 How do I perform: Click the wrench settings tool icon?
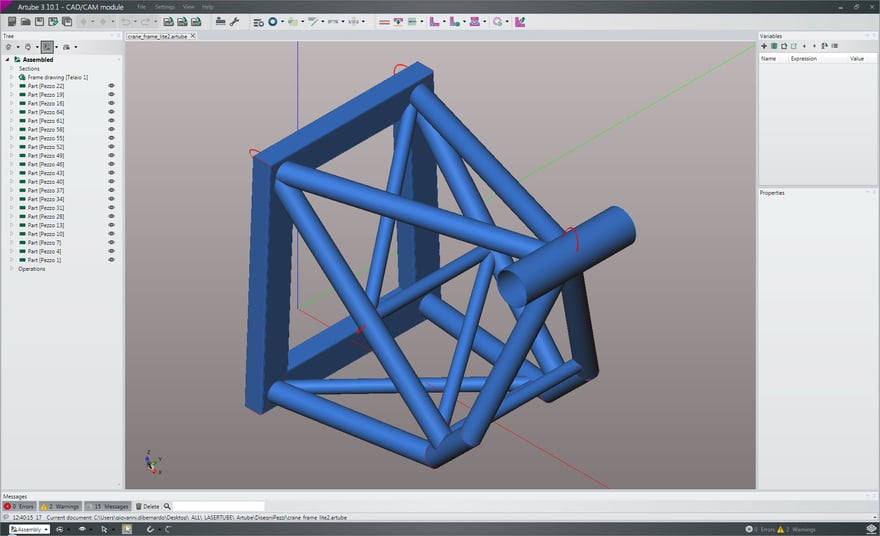234,21
